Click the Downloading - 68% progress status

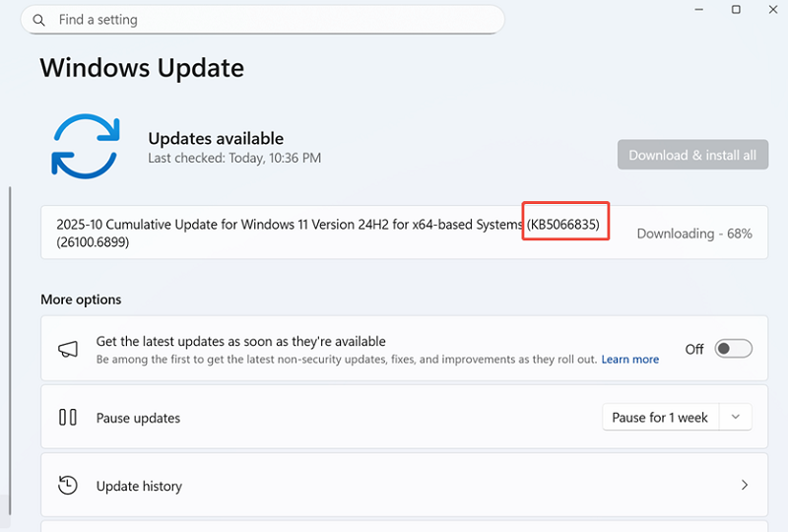click(694, 233)
